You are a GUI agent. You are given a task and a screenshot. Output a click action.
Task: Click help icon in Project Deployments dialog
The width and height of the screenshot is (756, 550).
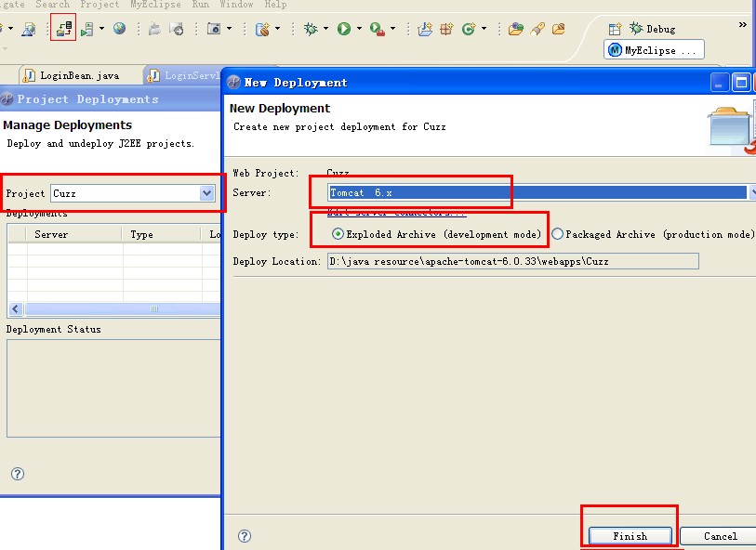pyautogui.click(x=18, y=474)
